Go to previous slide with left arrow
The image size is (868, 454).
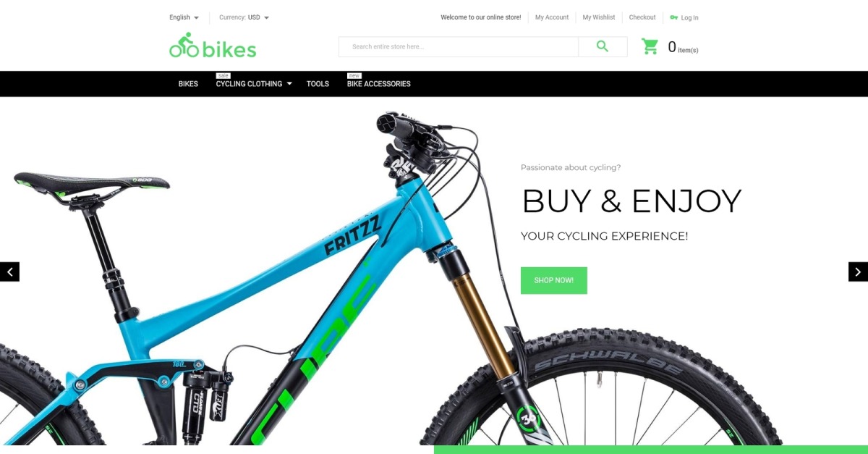coord(9,272)
